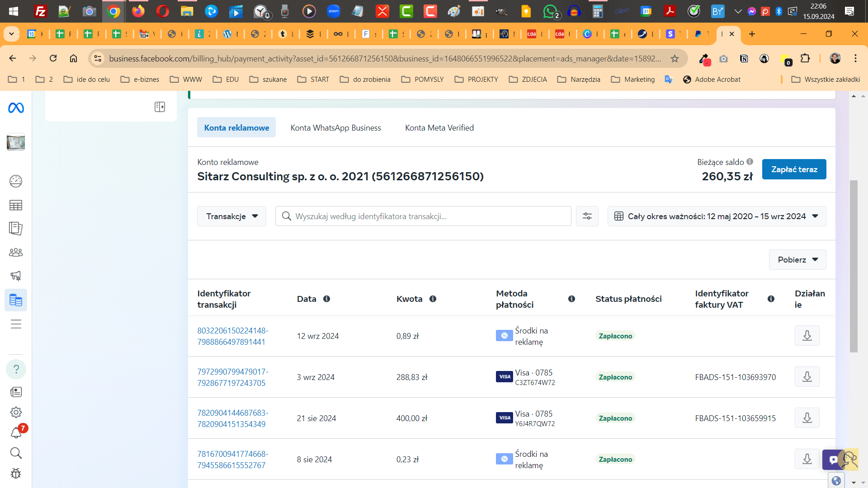Open the WhatsApp icon in the taskbar
868x488 pixels.
(551, 11)
